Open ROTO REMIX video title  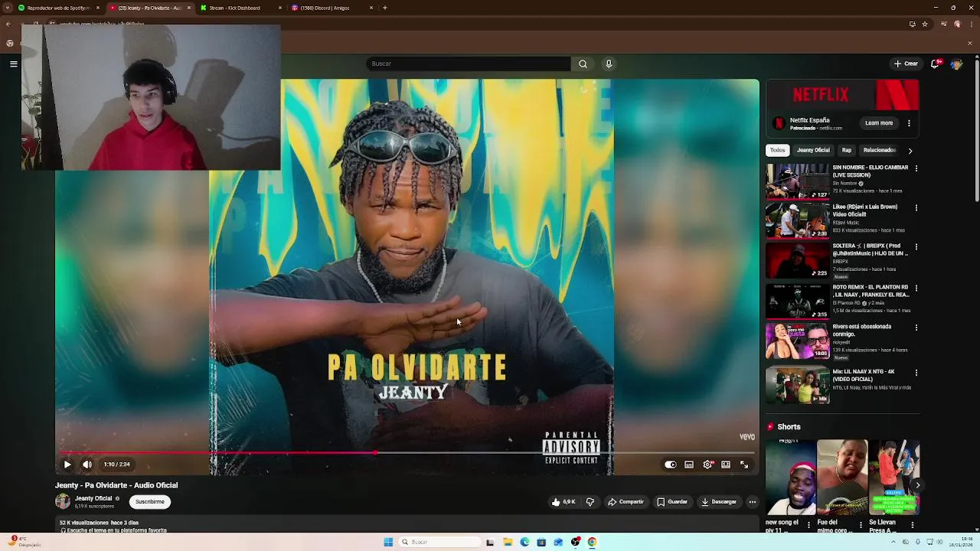[871, 291]
